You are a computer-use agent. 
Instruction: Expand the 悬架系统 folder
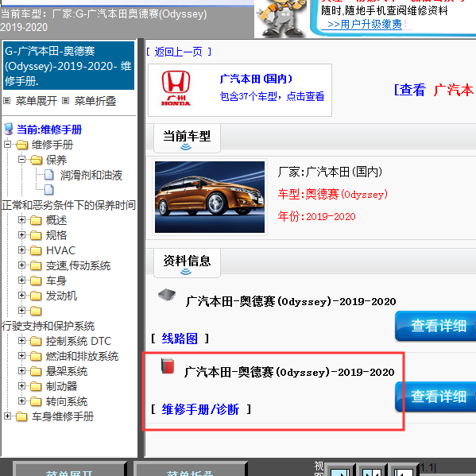[x=22, y=370]
